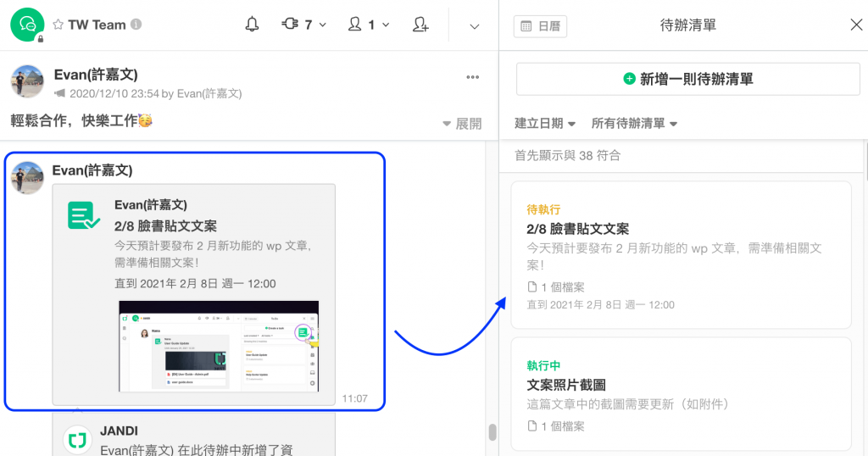The width and height of the screenshot is (868, 456).
Task: Open the 文案照片截圖 todo card
Action: pyautogui.click(x=681, y=394)
